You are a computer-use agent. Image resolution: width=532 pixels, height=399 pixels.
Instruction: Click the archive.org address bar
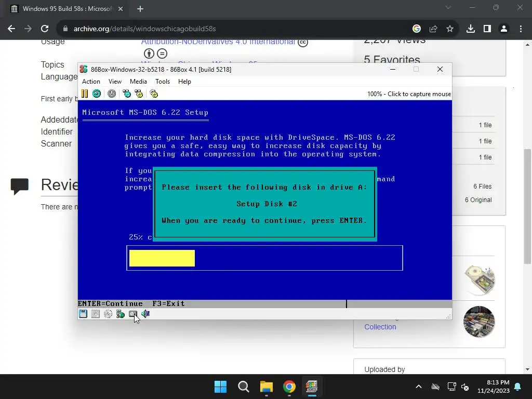click(x=237, y=29)
